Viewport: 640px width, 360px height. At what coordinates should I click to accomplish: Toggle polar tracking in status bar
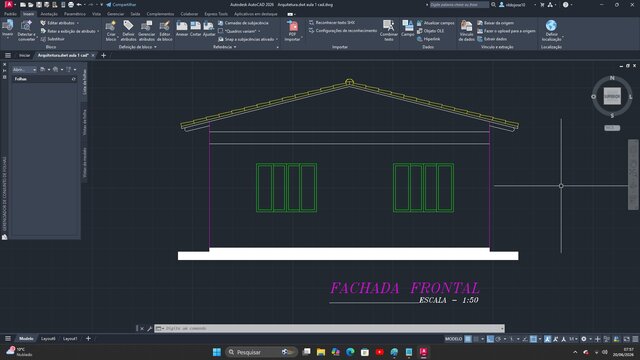coord(498,339)
